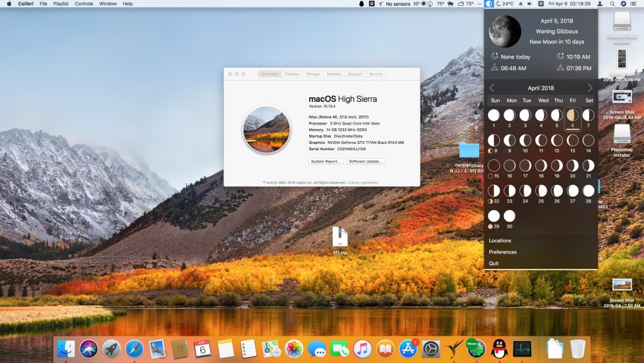Switch to Support tab in About window
Viewport: 644px width, 363px height.
click(355, 74)
